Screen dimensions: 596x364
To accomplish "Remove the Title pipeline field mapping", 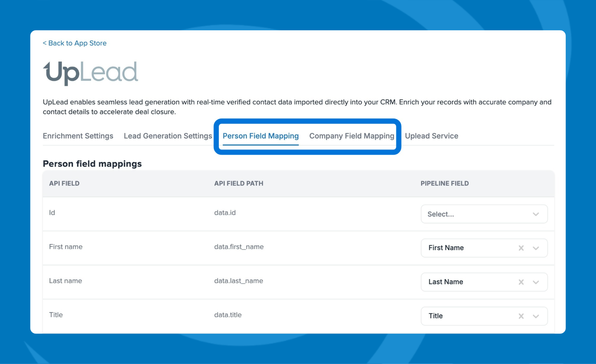I will (521, 316).
